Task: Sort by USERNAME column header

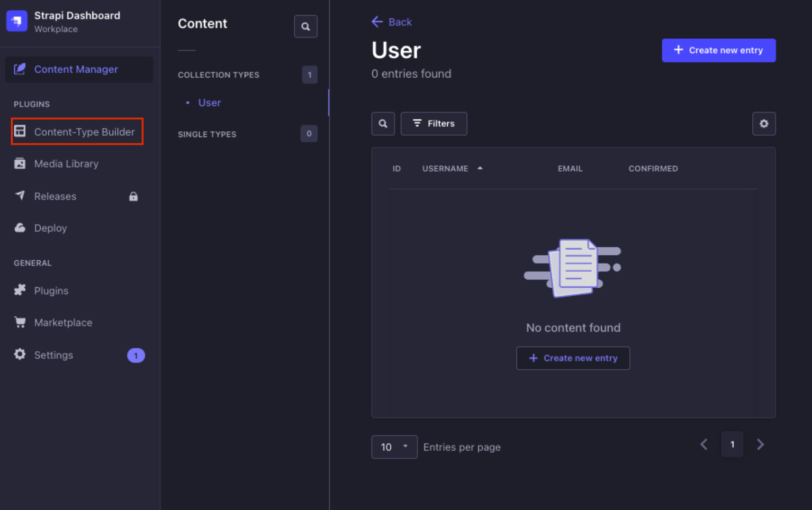Action: tap(445, 169)
